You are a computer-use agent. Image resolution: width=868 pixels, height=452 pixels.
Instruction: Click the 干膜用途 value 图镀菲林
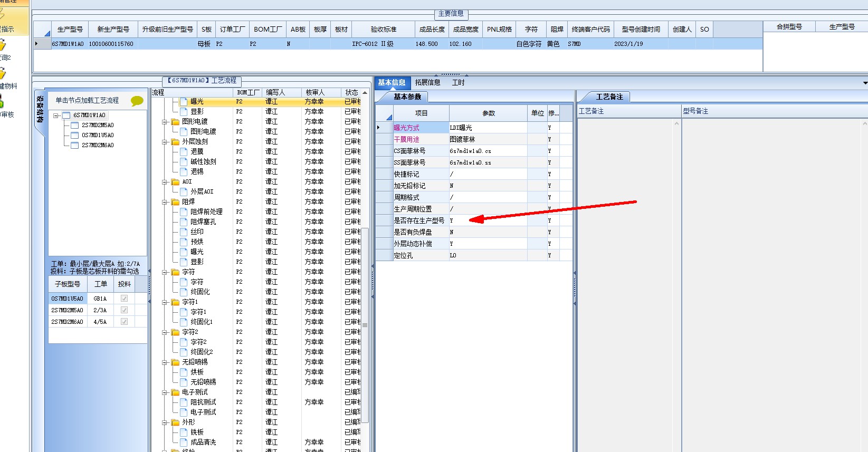(x=488, y=139)
